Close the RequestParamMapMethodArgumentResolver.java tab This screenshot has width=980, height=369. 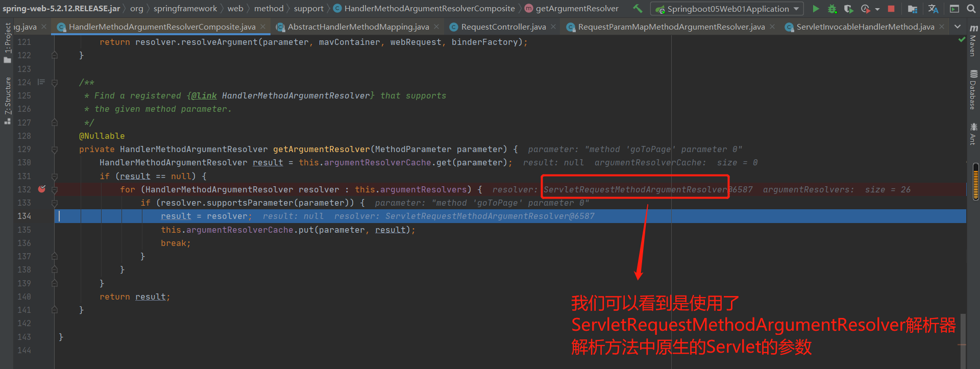772,27
